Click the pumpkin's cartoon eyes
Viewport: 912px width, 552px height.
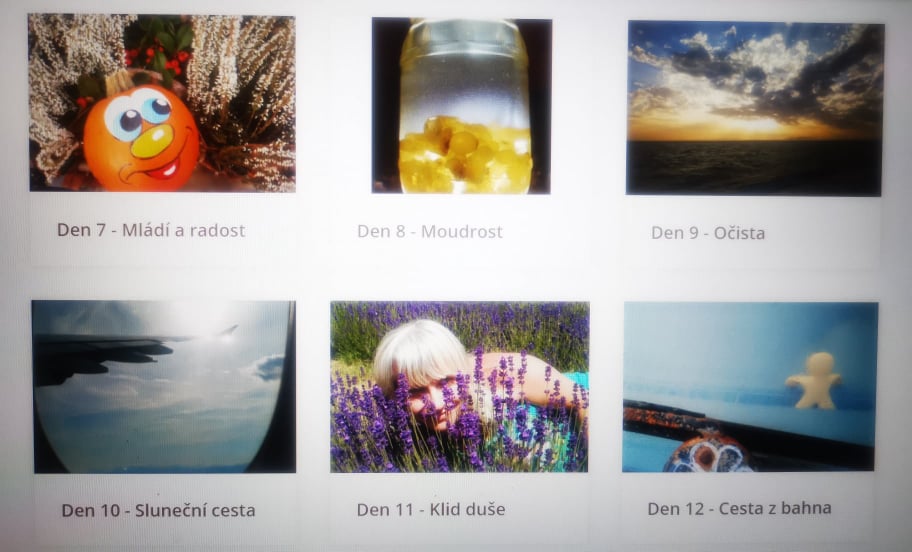coord(138,114)
